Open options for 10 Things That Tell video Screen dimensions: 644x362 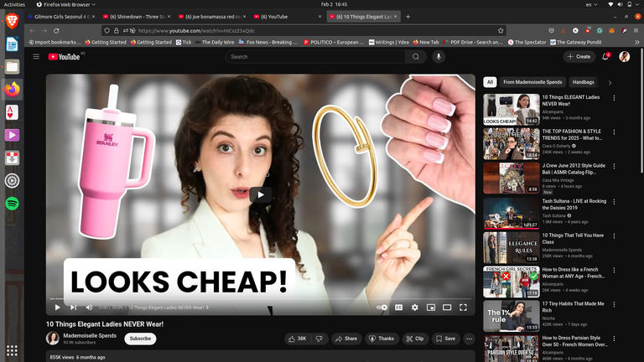pyautogui.click(x=614, y=236)
